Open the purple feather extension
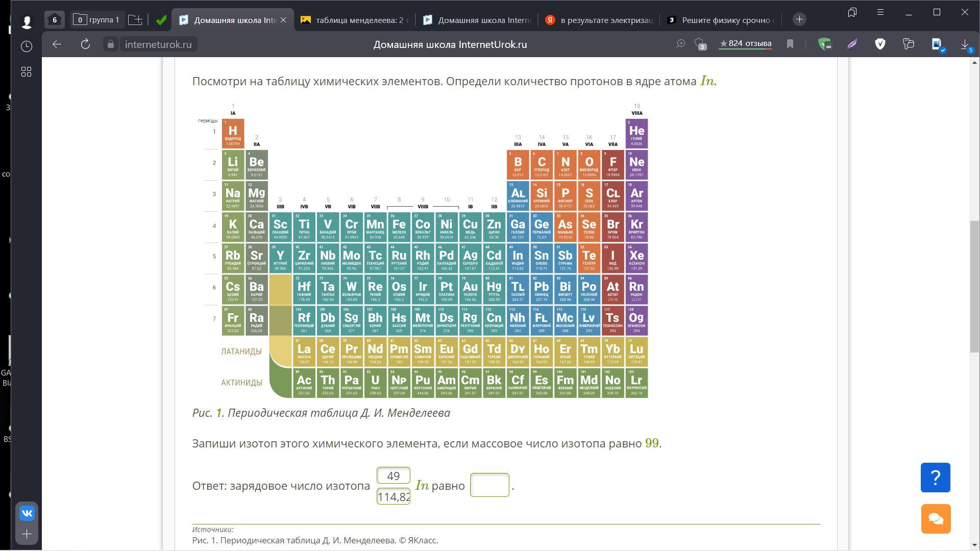Image resolution: width=980 pixels, height=551 pixels. click(x=852, y=44)
